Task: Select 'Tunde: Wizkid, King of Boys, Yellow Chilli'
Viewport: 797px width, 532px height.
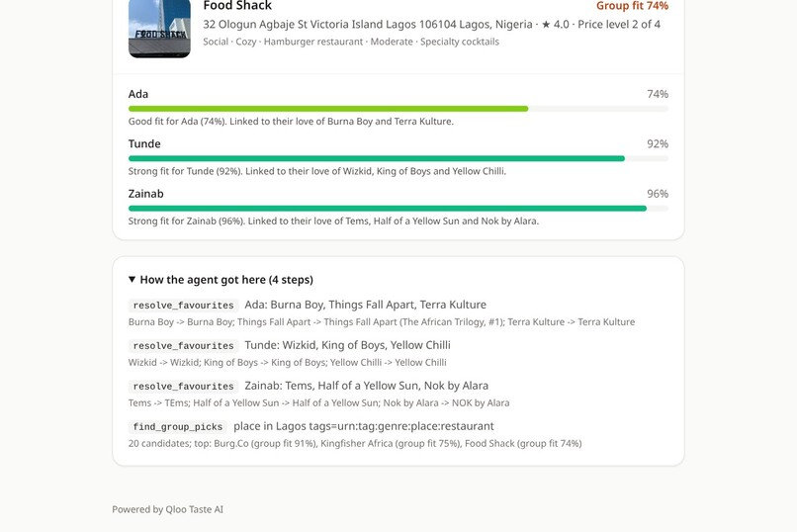Action: [x=348, y=345]
